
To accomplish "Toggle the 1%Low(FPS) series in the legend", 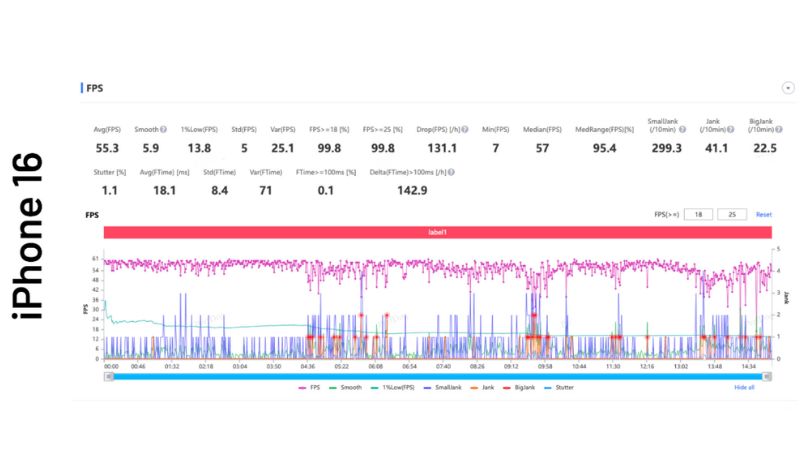I will pos(393,388).
